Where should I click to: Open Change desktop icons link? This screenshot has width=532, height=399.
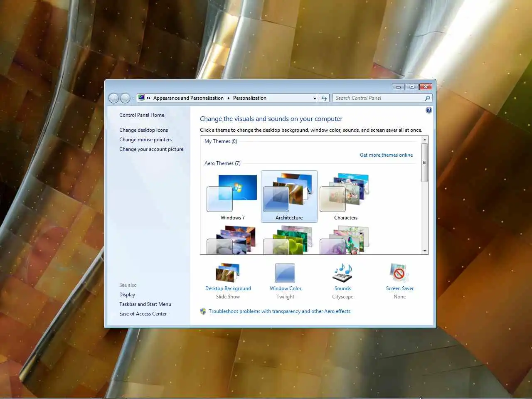click(144, 130)
